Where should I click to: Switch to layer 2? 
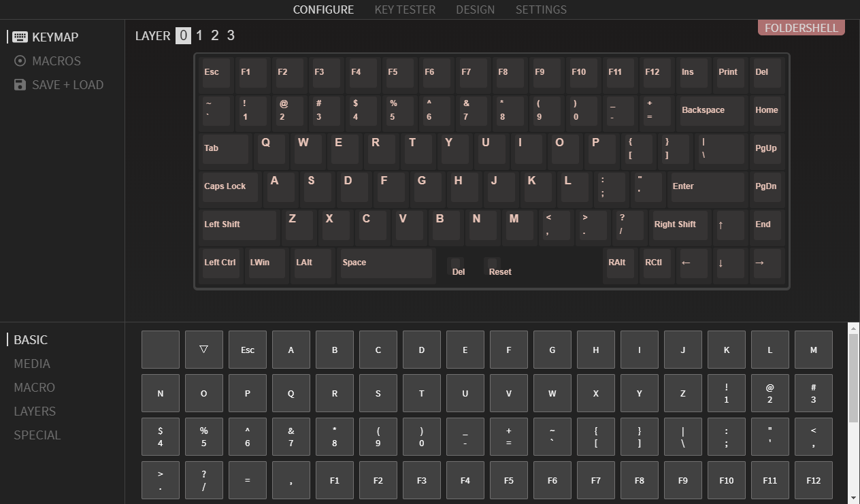tap(214, 35)
